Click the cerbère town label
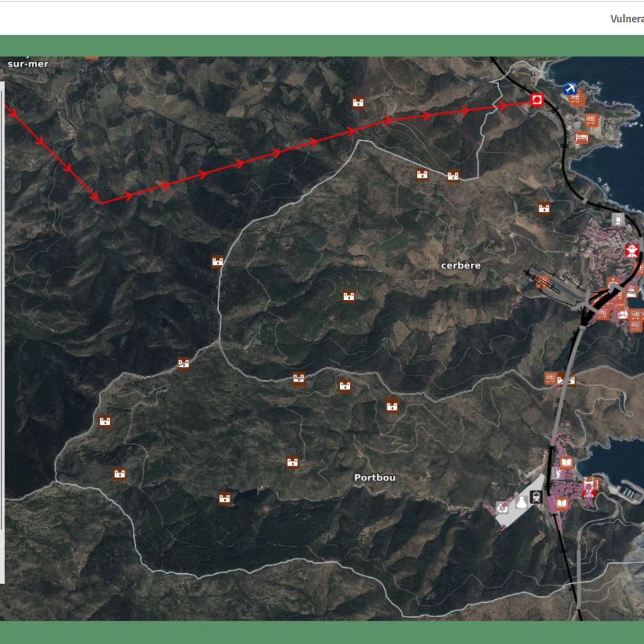 460,265
